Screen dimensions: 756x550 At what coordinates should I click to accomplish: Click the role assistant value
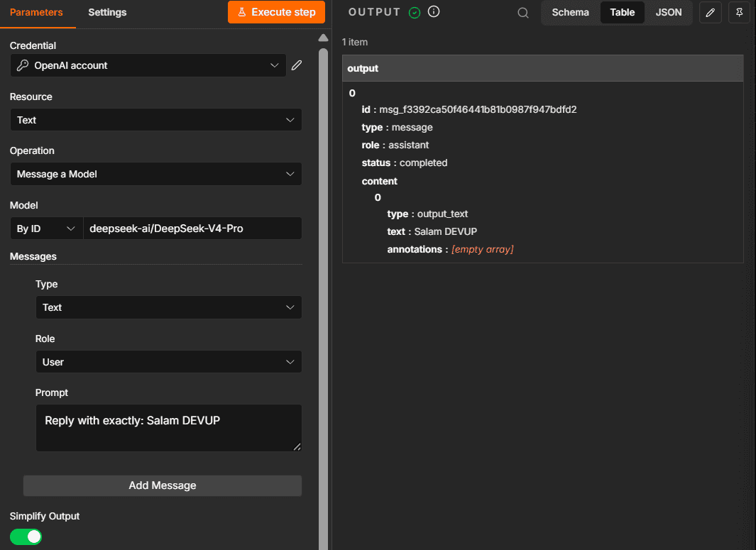point(408,145)
